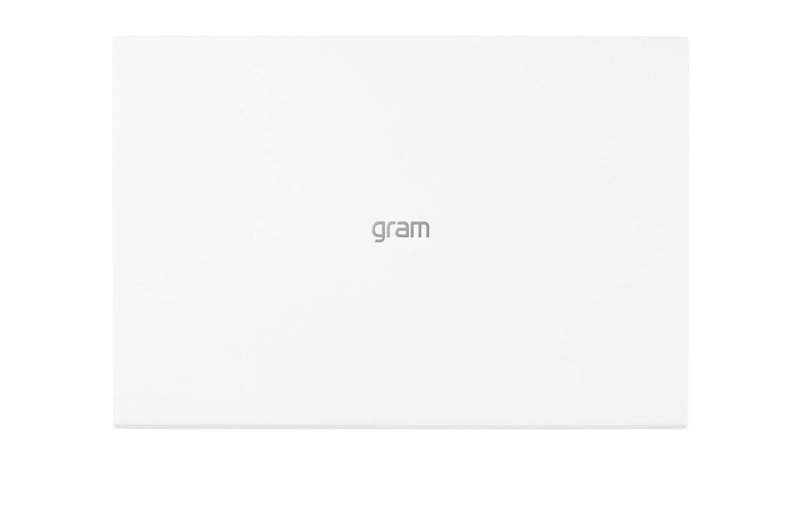
Task: Click the letter "r" in gram logo
Action: (391, 229)
